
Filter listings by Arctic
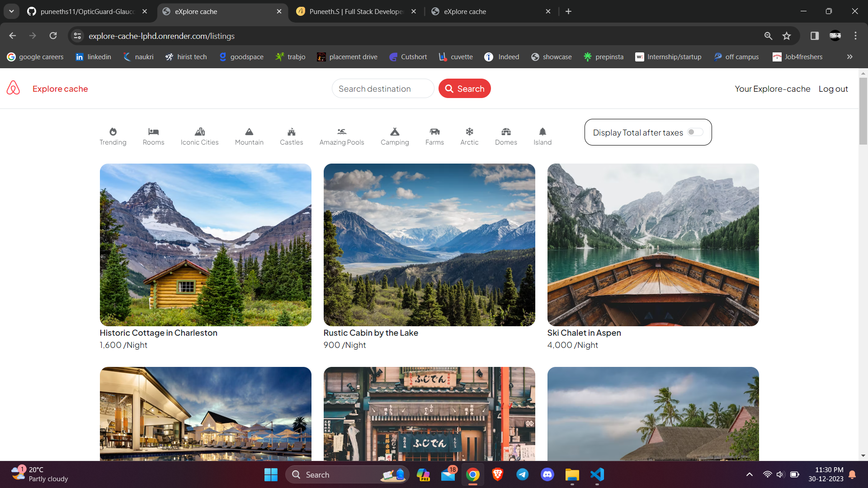tap(469, 136)
